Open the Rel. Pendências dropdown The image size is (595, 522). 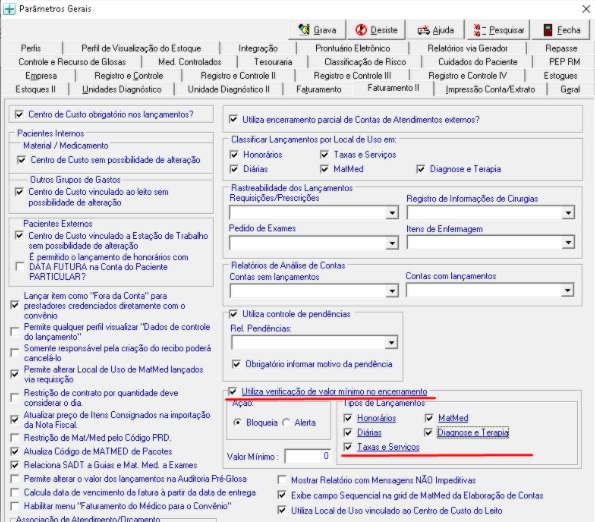click(x=391, y=343)
